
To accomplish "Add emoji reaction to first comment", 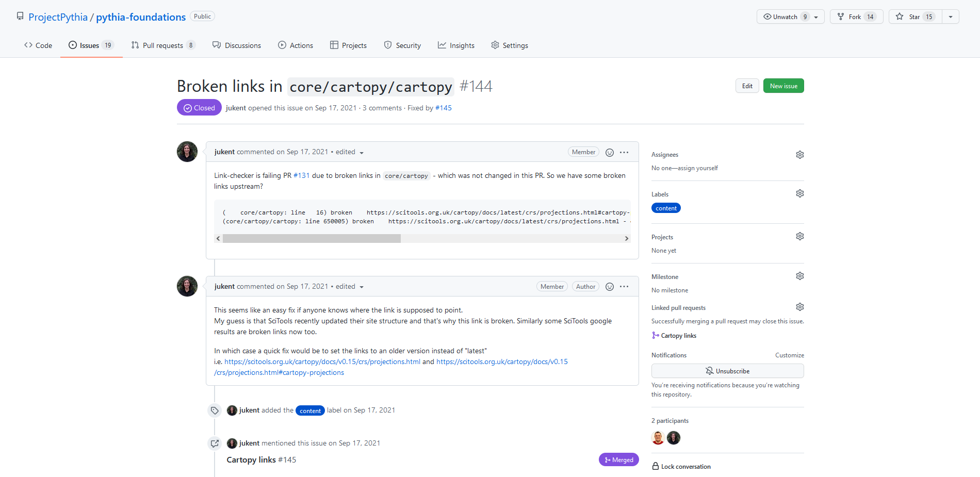I will pos(609,152).
